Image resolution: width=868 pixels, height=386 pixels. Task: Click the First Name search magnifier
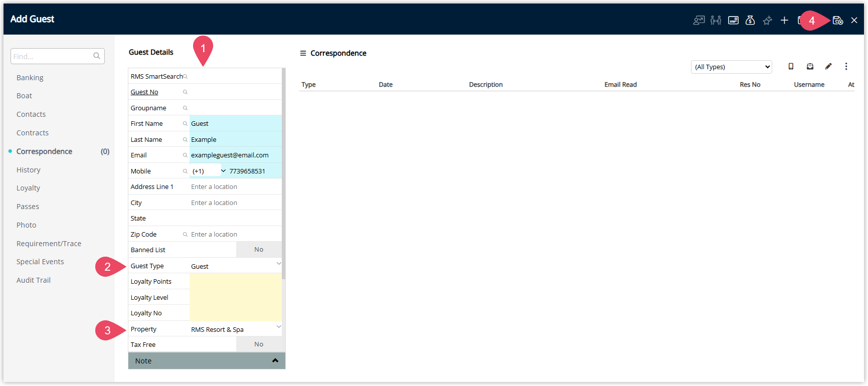(x=185, y=124)
